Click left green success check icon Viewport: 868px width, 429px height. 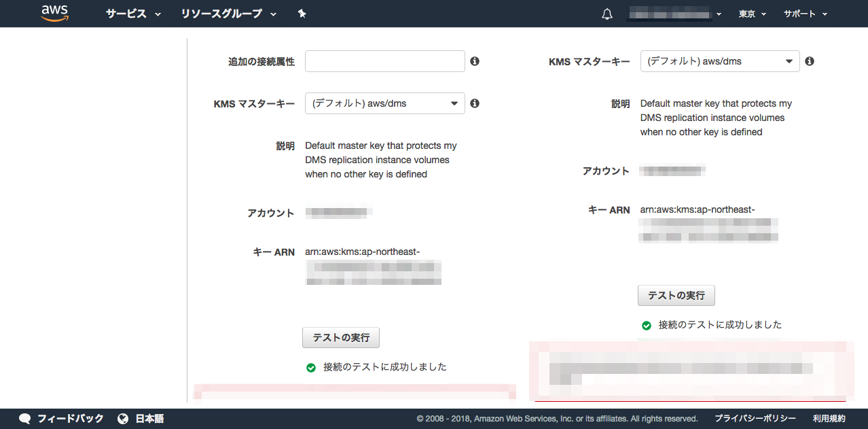pyautogui.click(x=311, y=367)
